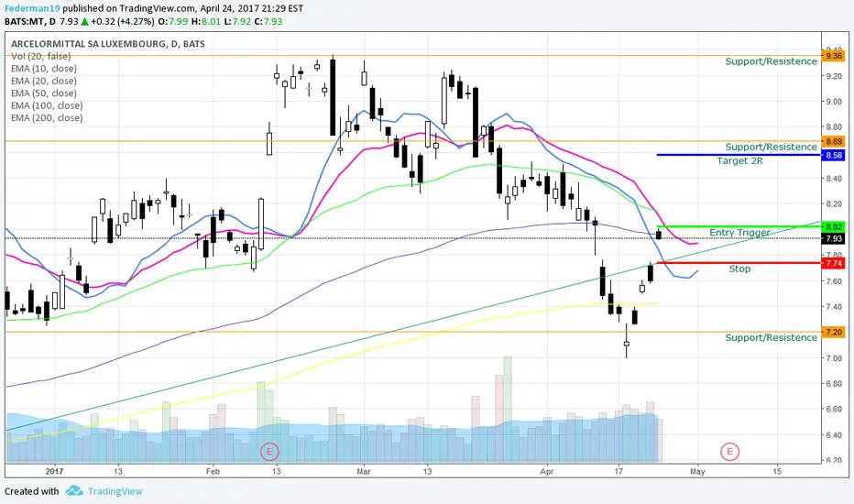Click the Feb date axis label
Screen dimensions: 854x504
click(213, 471)
